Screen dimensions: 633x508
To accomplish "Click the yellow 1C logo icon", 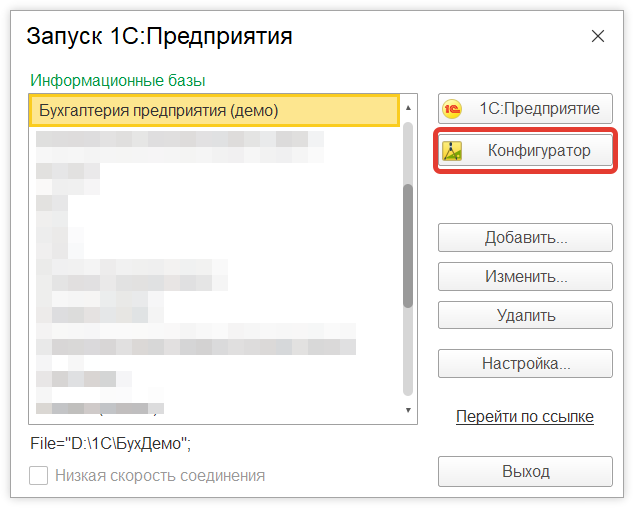I will tap(453, 109).
